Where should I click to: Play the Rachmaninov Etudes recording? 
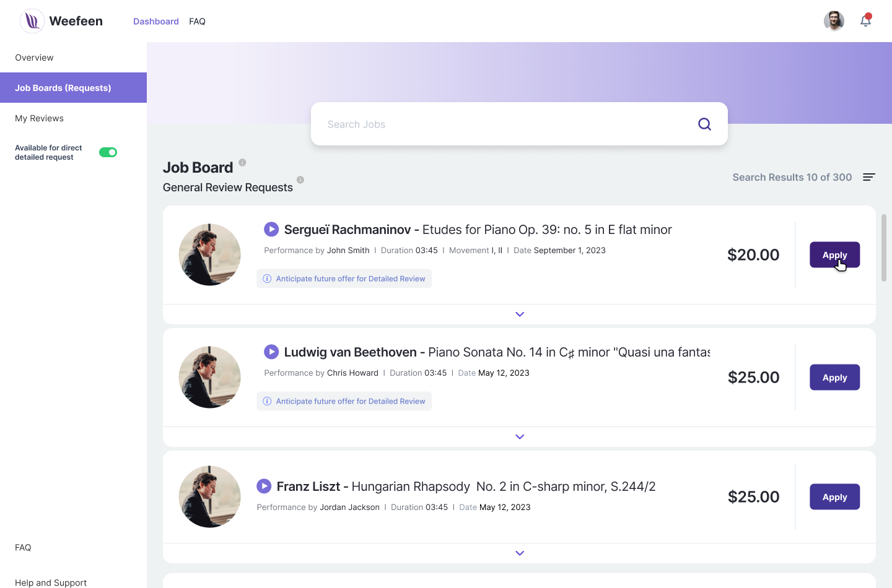coord(271,230)
